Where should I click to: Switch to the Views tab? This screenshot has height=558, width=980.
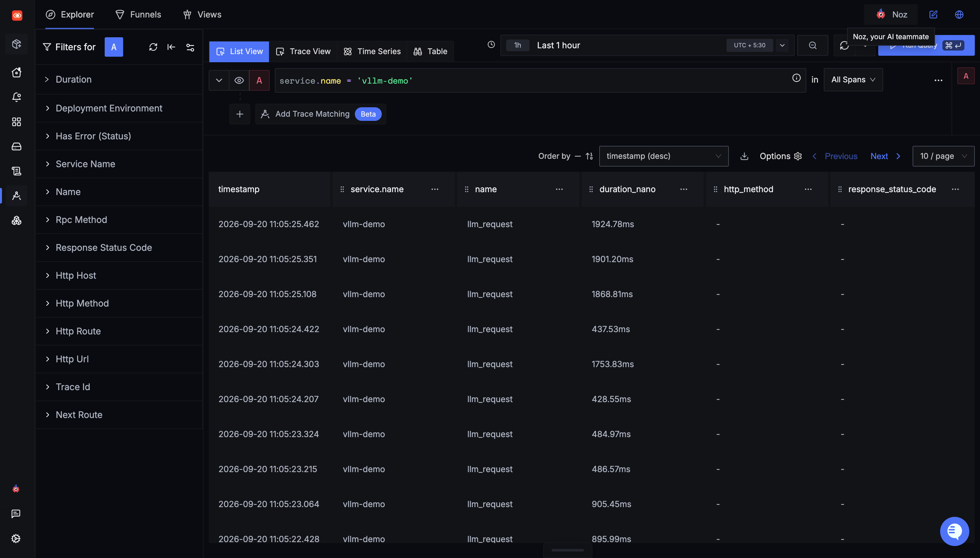coord(202,15)
